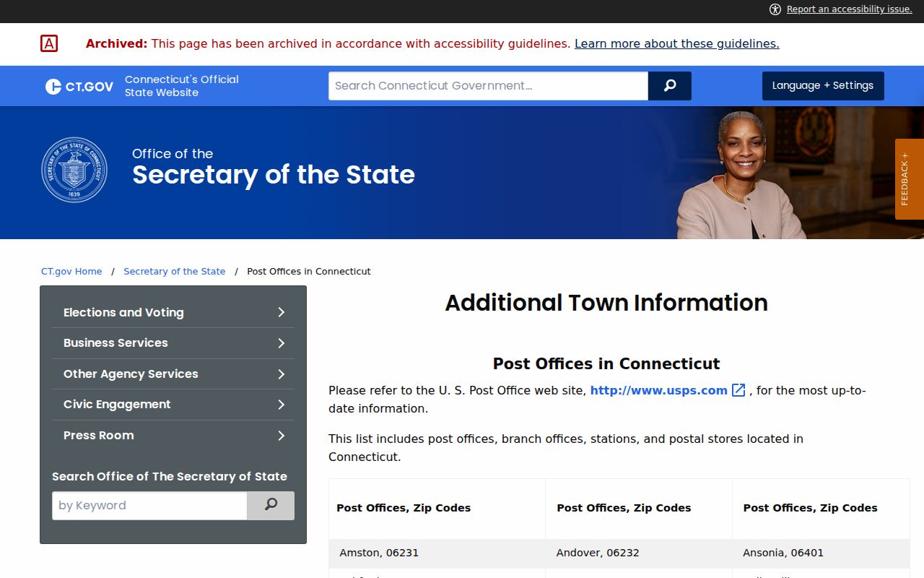This screenshot has width=924, height=578.
Task: Go to CT.gov Home breadcrumb
Action: click(71, 272)
